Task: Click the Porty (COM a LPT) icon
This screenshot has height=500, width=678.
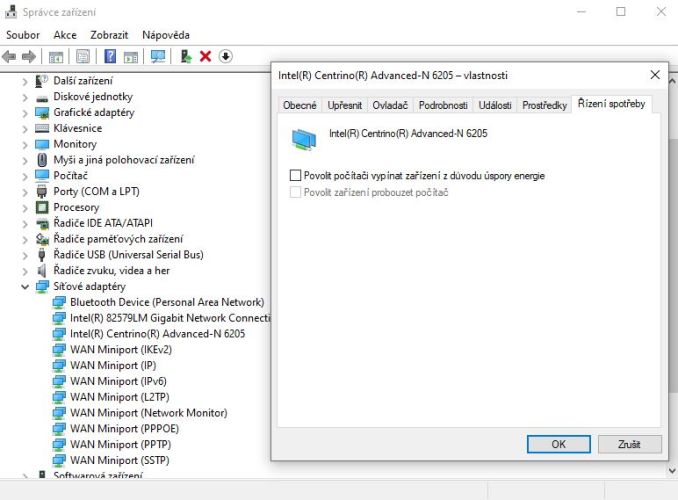Action: point(42,192)
